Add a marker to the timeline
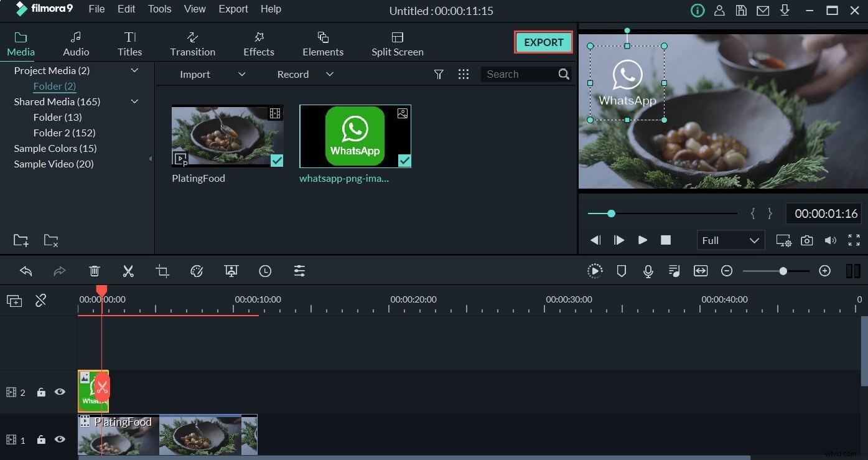 tap(621, 271)
